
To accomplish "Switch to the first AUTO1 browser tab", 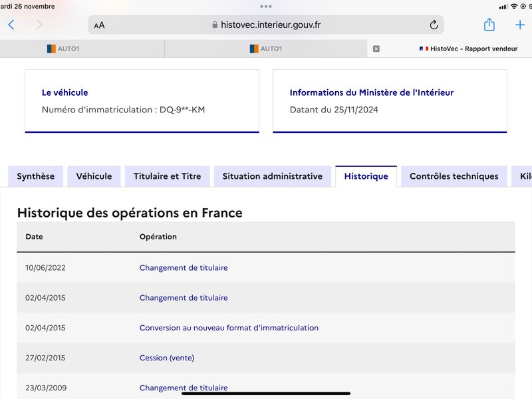I will [82, 49].
